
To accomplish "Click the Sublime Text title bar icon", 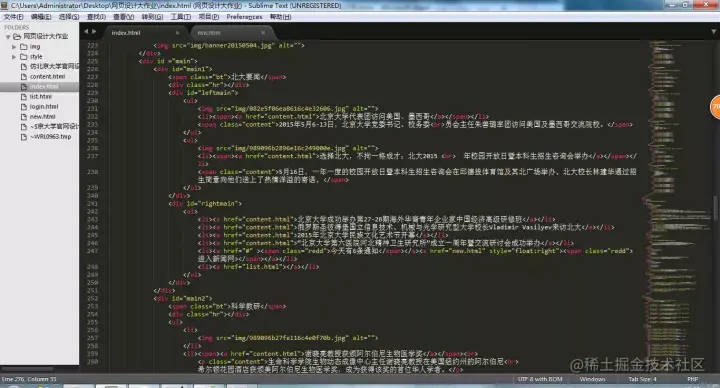I will 4,5.
